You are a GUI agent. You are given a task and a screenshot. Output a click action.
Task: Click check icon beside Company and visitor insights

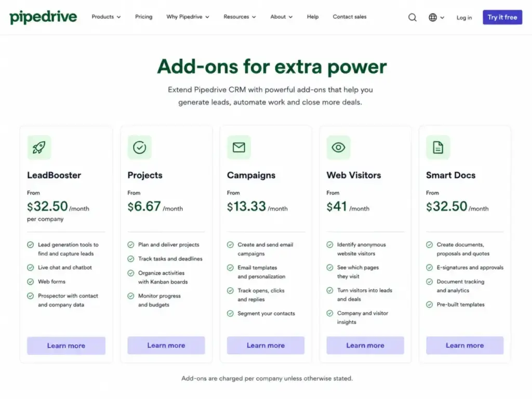coord(330,313)
